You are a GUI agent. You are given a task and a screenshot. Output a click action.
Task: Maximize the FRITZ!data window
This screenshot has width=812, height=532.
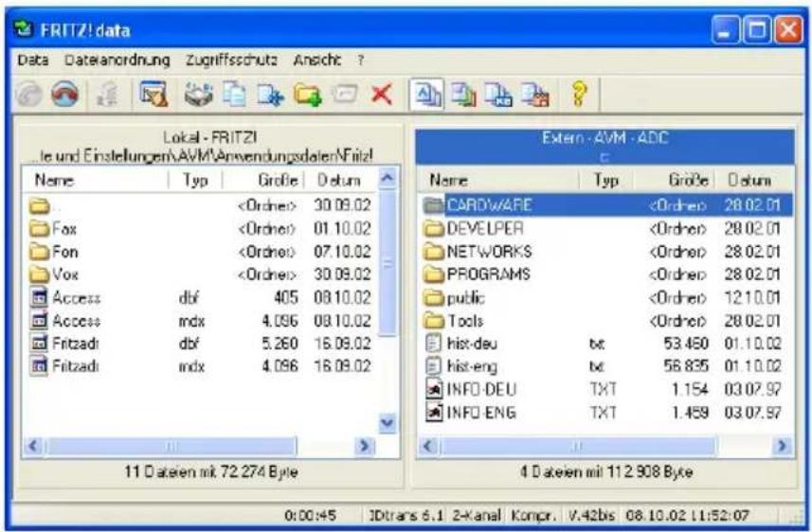757,30
